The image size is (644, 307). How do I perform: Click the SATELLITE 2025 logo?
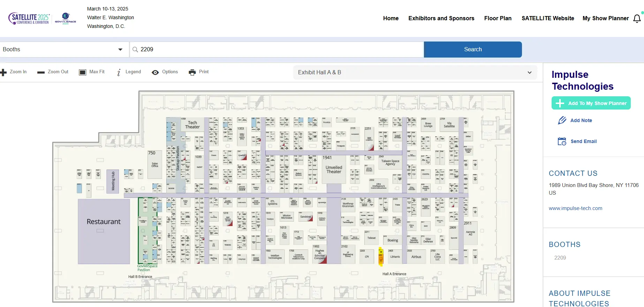(29, 18)
